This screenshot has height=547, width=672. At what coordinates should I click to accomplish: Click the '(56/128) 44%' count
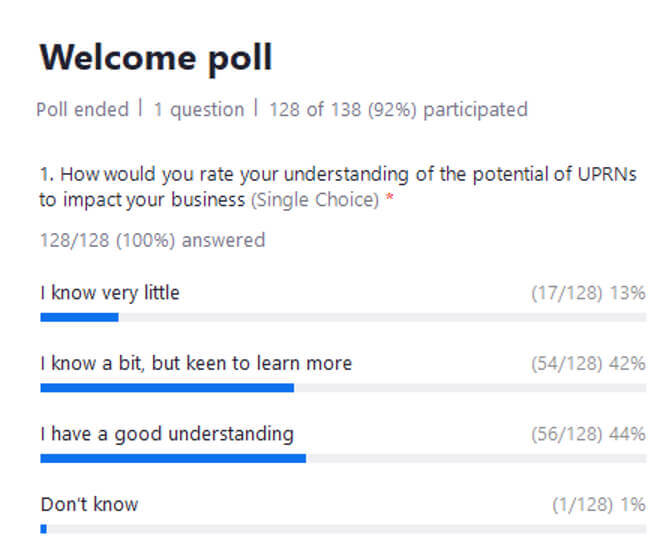coord(588,434)
